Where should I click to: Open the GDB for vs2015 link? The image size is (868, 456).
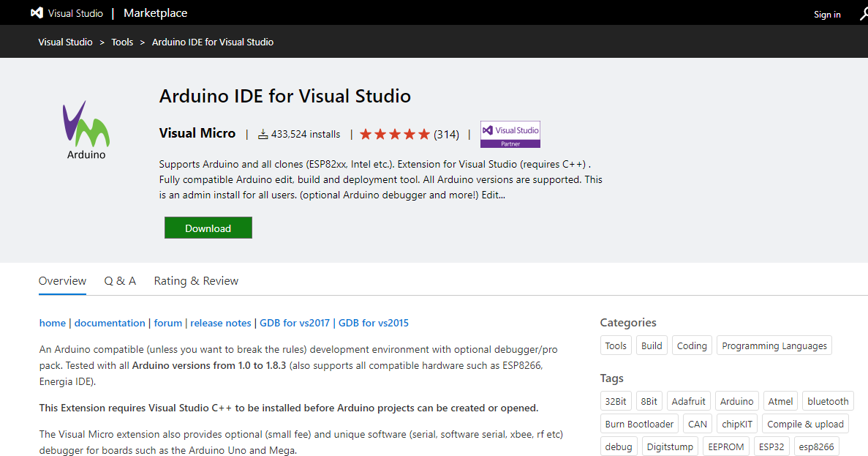point(374,323)
